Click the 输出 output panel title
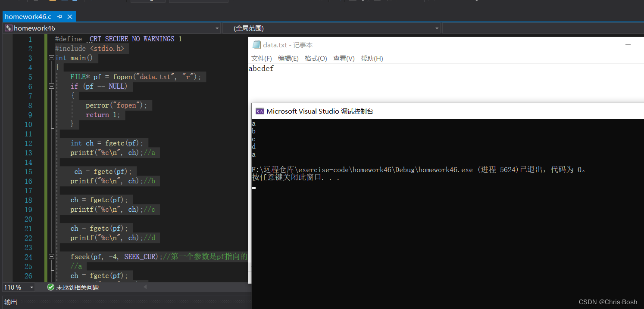644x309 pixels. click(x=11, y=302)
